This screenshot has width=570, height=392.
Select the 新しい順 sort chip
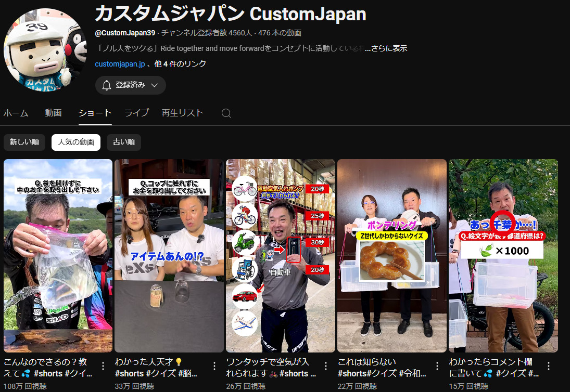click(x=24, y=142)
